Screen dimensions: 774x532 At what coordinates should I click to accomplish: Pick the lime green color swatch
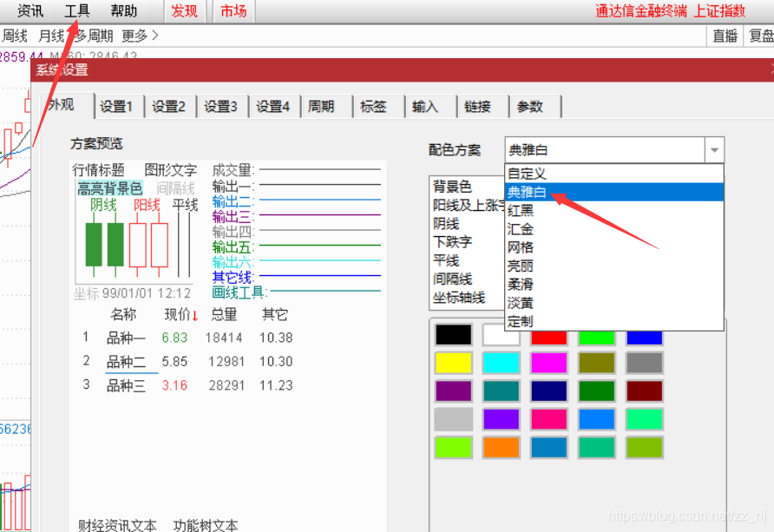[x=454, y=448]
